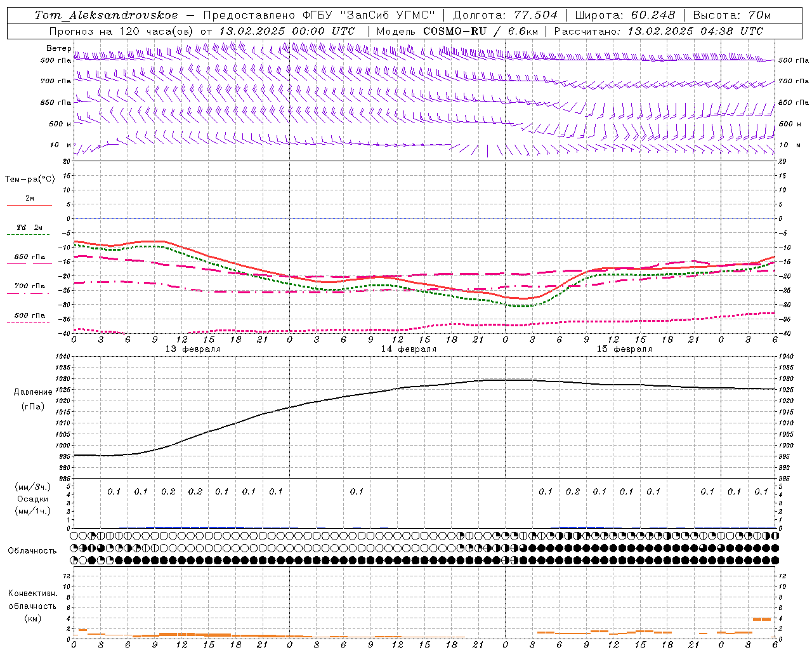Click the 850 гПа temperature legend entry
This screenshot has height=650, width=812.
click(x=30, y=257)
